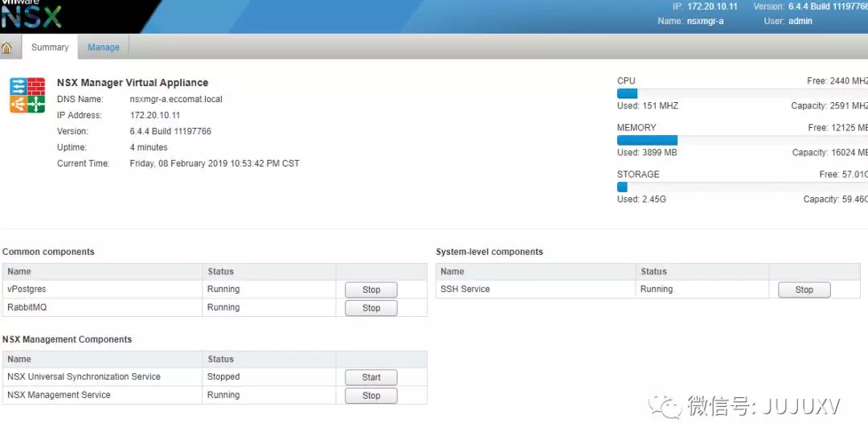
Task: Click Running status of RabbitMQ
Action: pyautogui.click(x=223, y=307)
